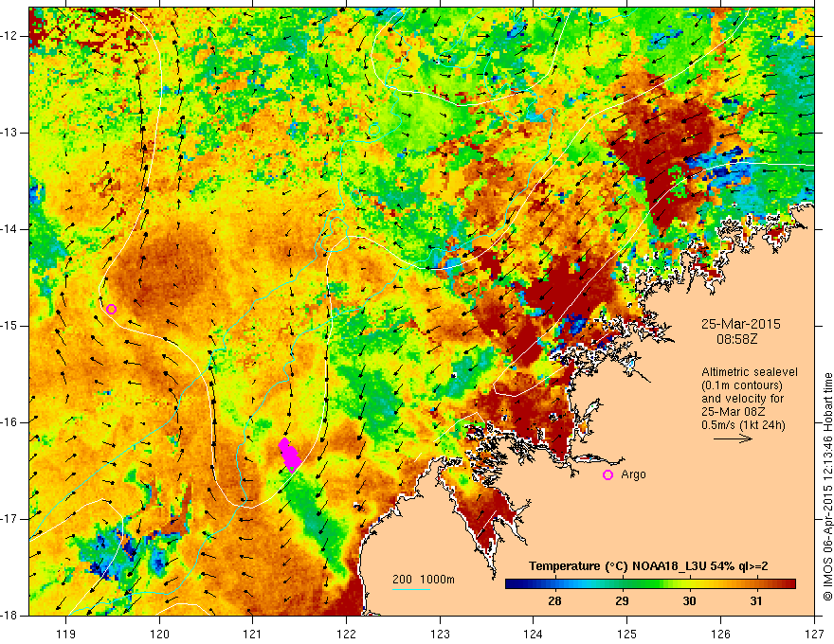
Task: Select the magenta drifter cluster near 121.4E
Action: [289, 456]
